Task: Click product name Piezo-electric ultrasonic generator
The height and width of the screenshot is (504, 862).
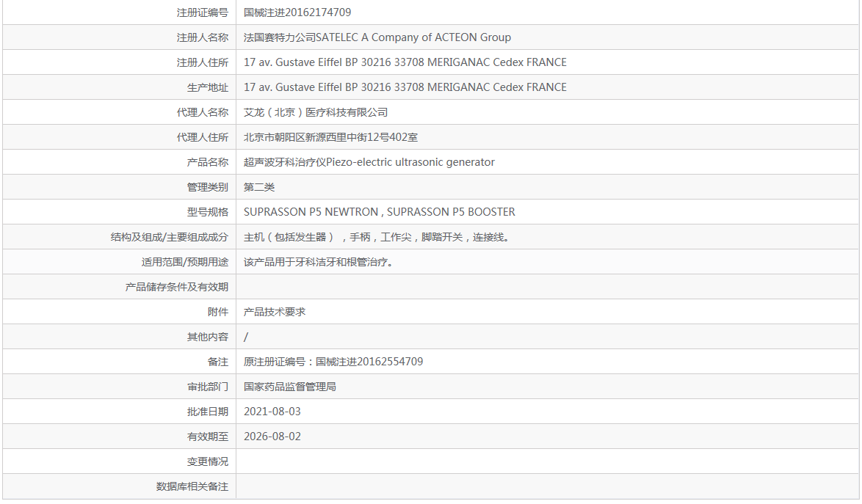Action: [x=410, y=163]
